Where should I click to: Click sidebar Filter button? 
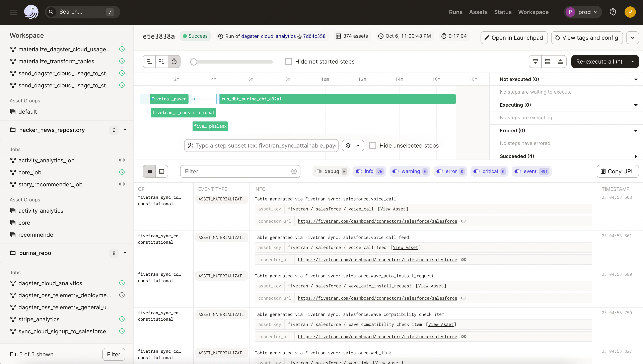(x=114, y=354)
